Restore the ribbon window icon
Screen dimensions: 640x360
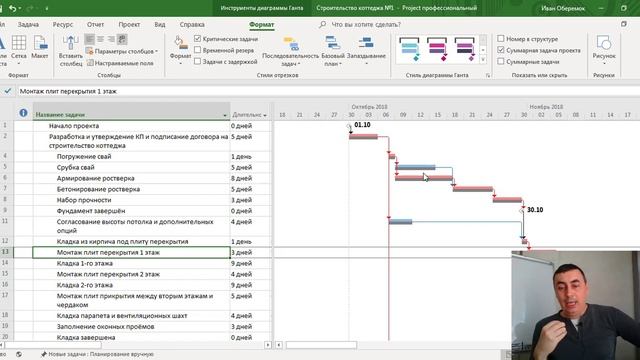[x=624, y=24]
